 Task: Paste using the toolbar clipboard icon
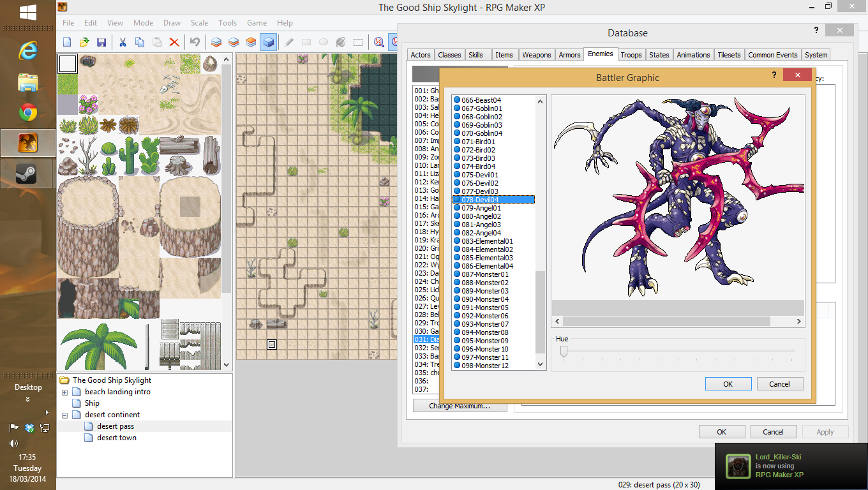point(156,42)
